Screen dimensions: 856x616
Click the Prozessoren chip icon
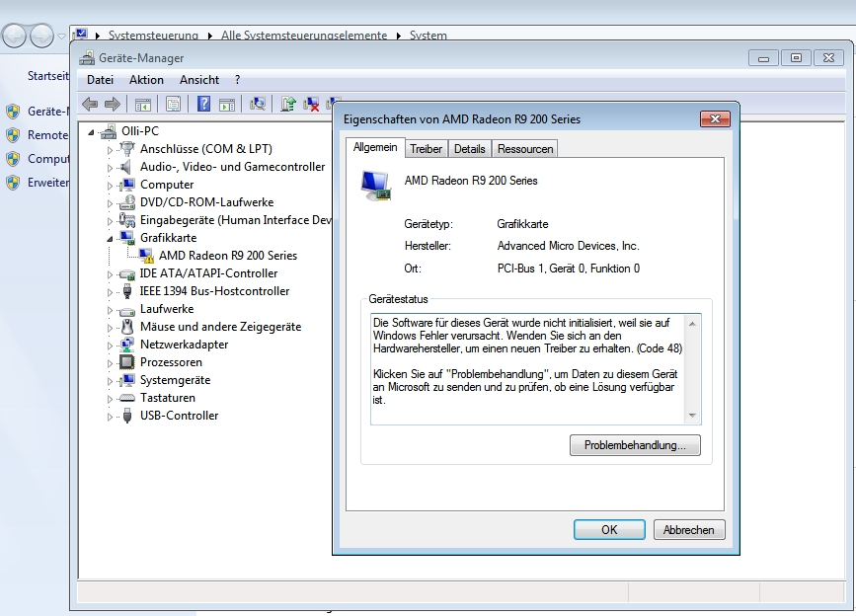127,361
